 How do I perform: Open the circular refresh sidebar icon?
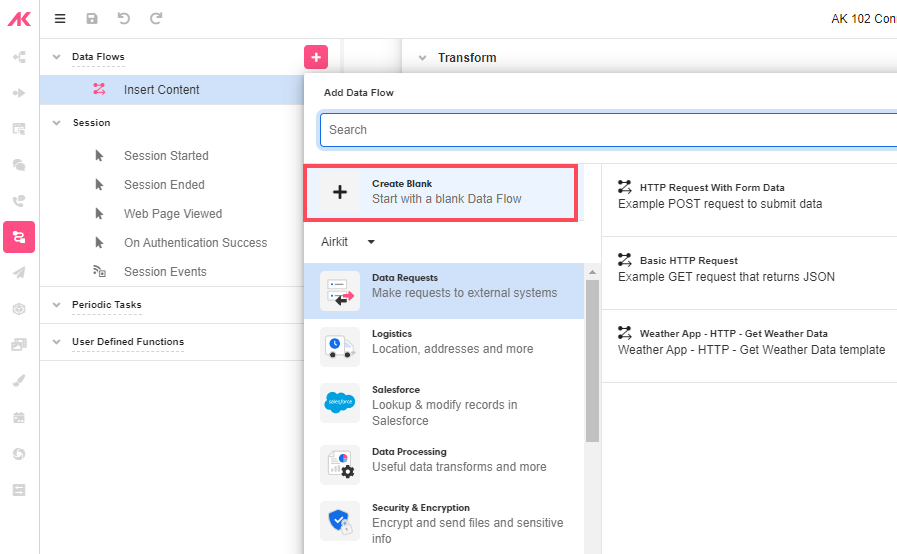point(19,454)
